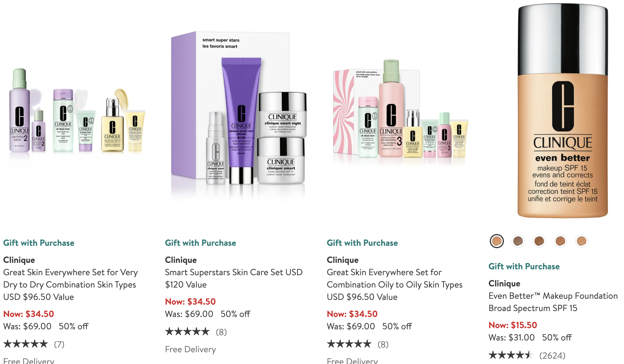The image size is (624, 364).
Task: View the five-star rating with 7 reviews
Action: click(x=34, y=344)
